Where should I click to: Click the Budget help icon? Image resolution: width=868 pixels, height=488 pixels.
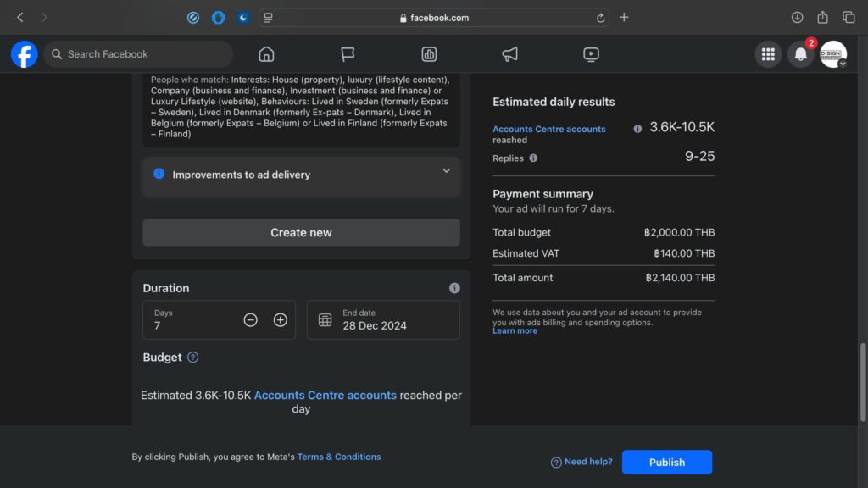tap(192, 358)
